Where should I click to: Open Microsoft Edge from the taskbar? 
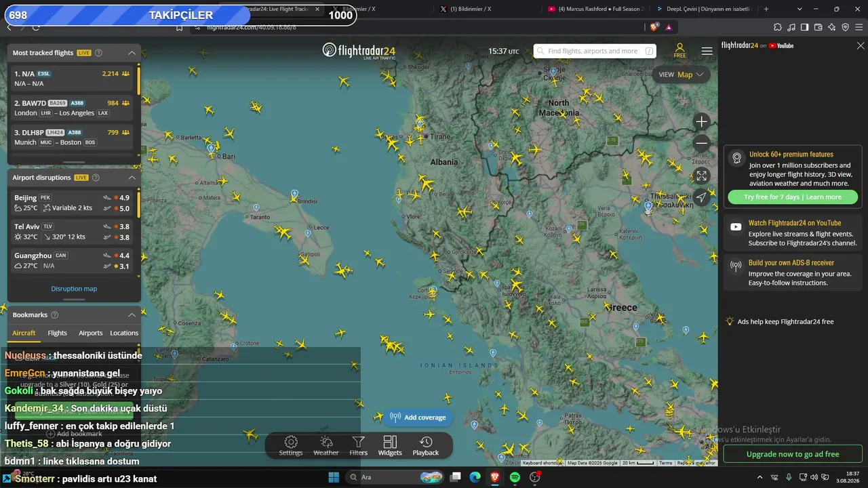tap(475, 477)
